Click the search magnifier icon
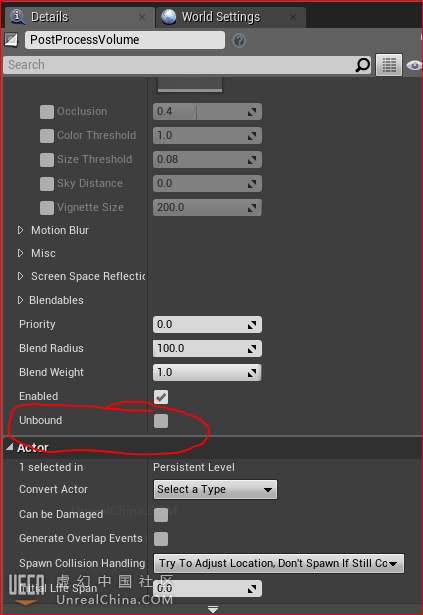This screenshot has height=615, width=423. (x=363, y=65)
